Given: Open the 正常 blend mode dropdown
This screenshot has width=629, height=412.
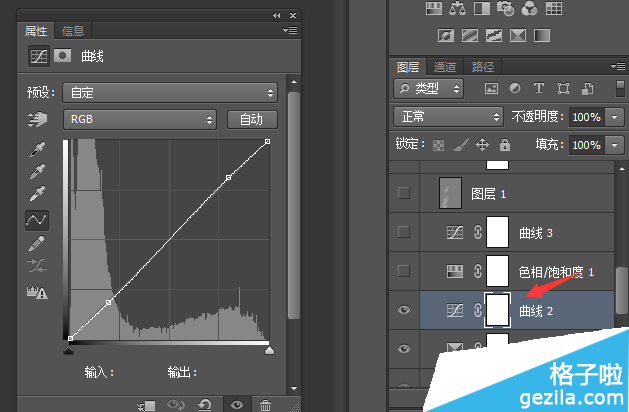Looking at the screenshot, I should click(x=448, y=117).
